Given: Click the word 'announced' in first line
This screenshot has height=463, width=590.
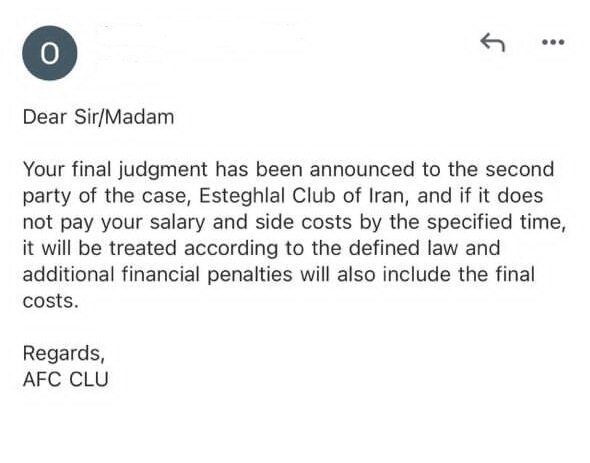Looking at the screenshot, I should pyautogui.click(x=362, y=169).
